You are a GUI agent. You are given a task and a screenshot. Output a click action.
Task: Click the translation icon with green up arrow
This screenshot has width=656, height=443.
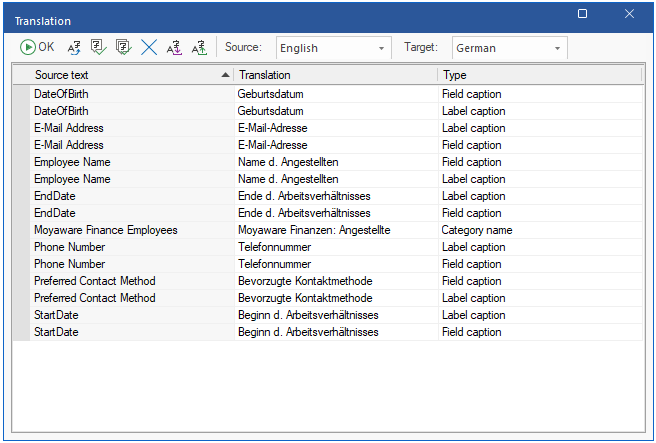[x=198, y=47]
